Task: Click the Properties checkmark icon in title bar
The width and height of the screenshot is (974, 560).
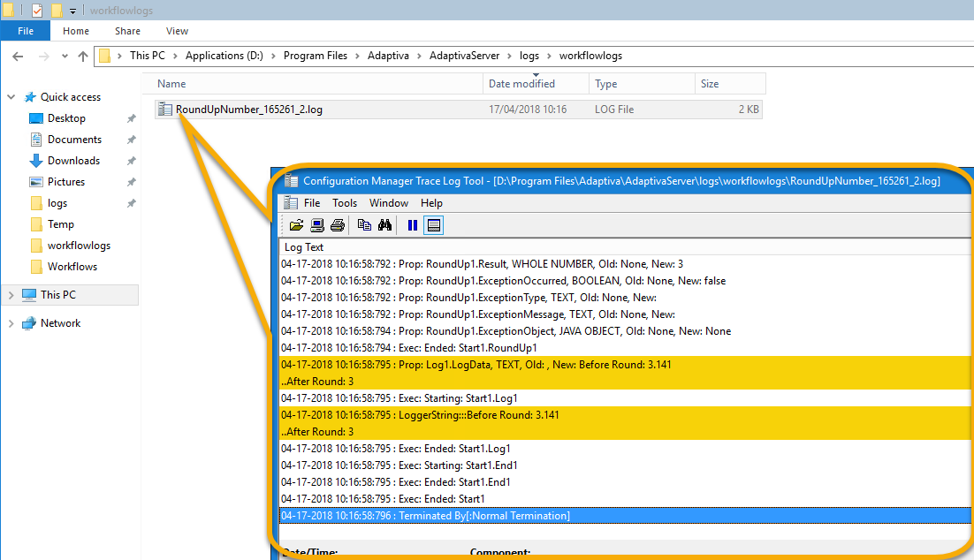Action: pos(37,11)
